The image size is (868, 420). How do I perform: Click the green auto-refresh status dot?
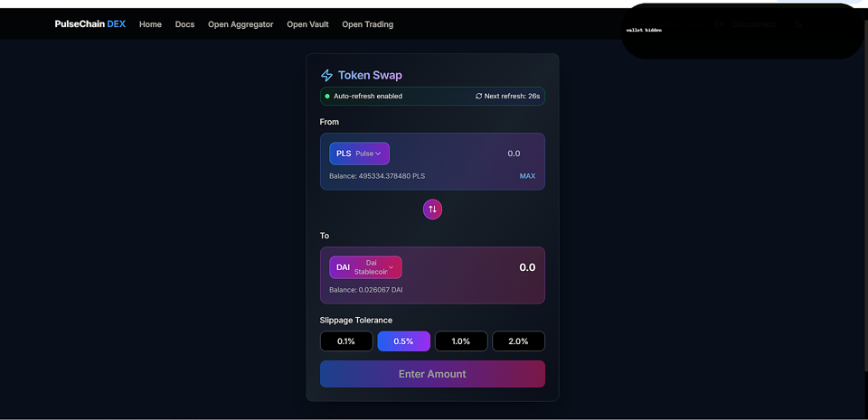pyautogui.click(x=327, y=96)
